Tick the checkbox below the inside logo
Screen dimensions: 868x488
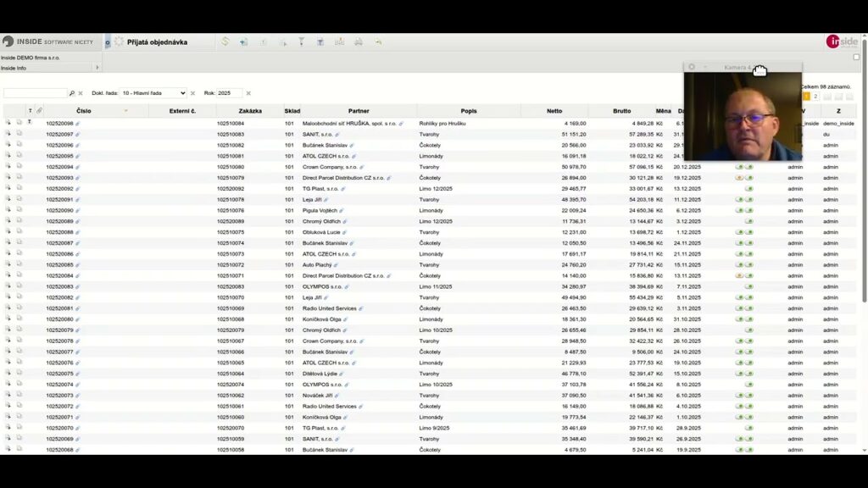pos(856,57)
